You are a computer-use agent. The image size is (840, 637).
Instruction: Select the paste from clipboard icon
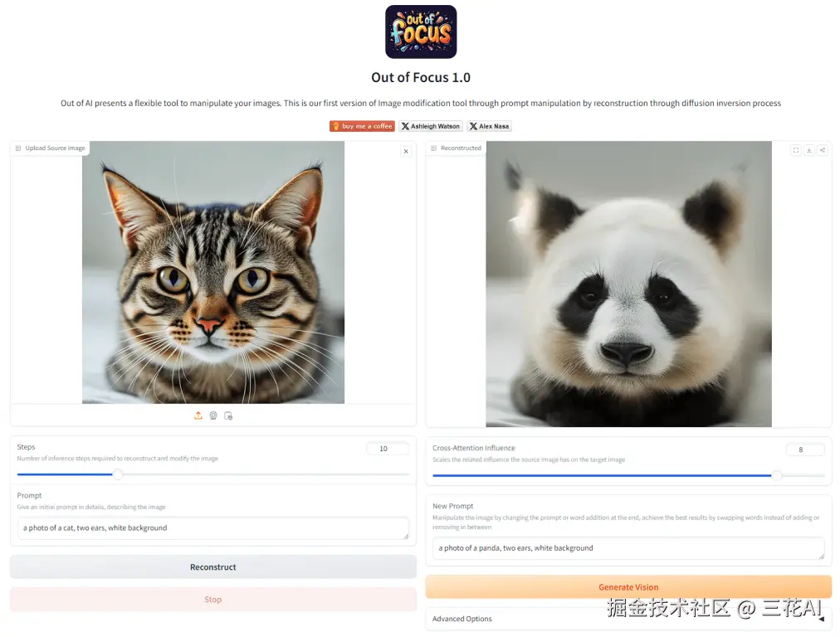[x=228, y=416]
